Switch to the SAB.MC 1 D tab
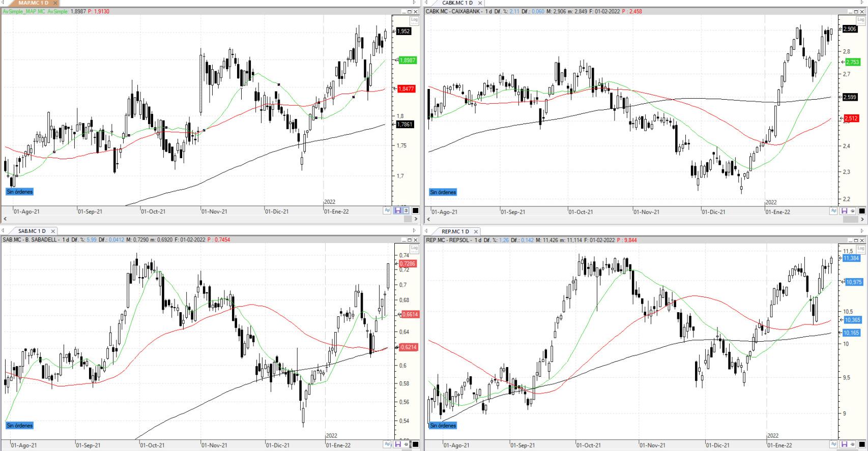This screenshot has height=451, width=868. pyautogui.click(x=32, y=231)
